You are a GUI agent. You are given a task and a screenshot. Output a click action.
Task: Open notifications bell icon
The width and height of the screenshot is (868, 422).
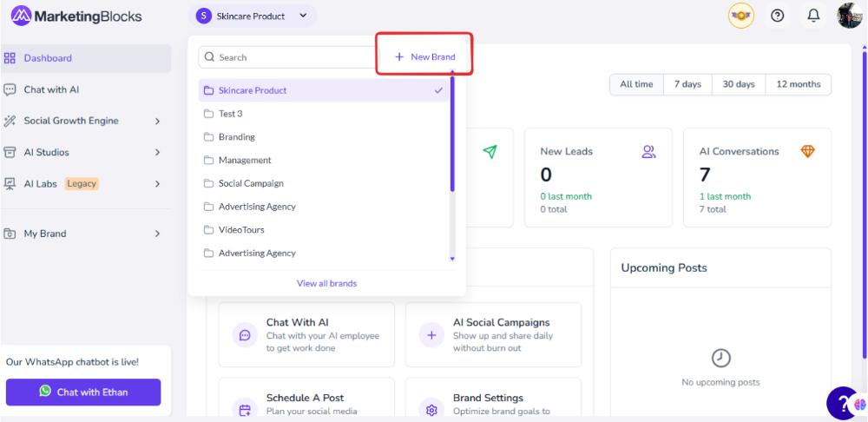point(813,16)
